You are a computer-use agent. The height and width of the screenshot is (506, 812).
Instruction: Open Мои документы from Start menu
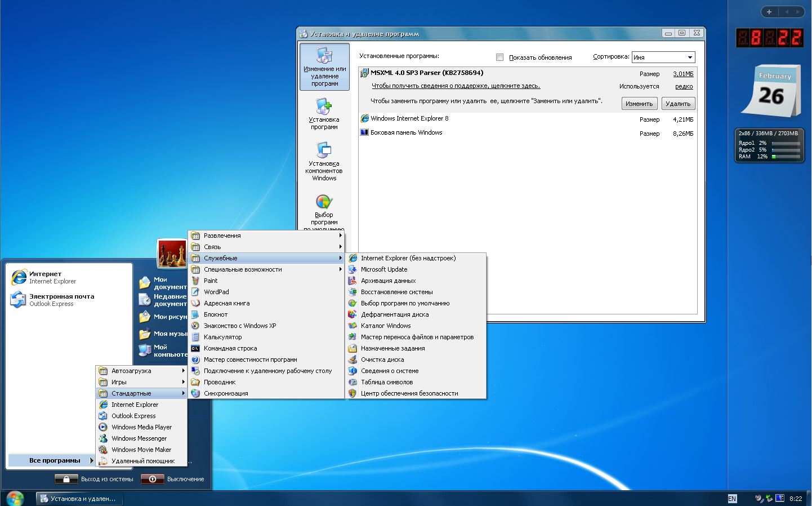tap(163, 283)
